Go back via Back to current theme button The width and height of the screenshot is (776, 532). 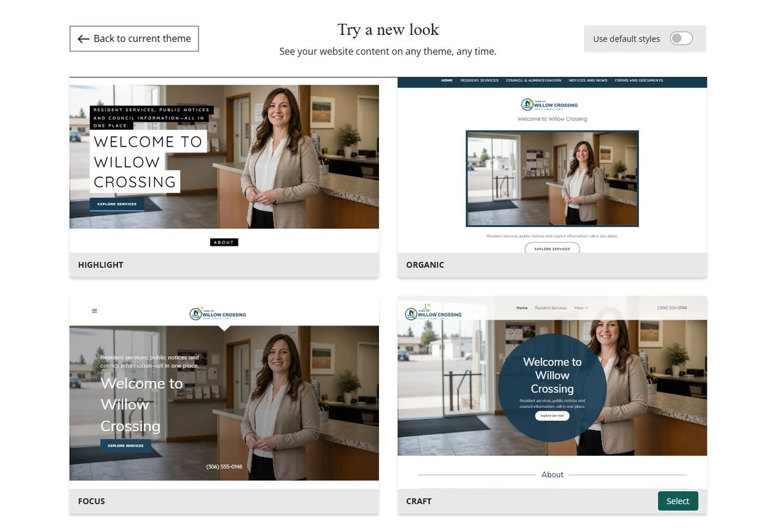(x=134, y=39)
